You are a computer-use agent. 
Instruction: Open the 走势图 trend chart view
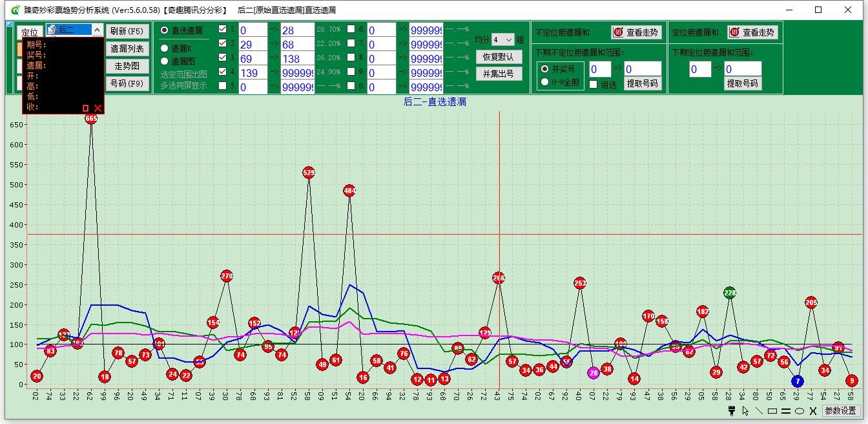pyautogui.click(x=127, y=66)
